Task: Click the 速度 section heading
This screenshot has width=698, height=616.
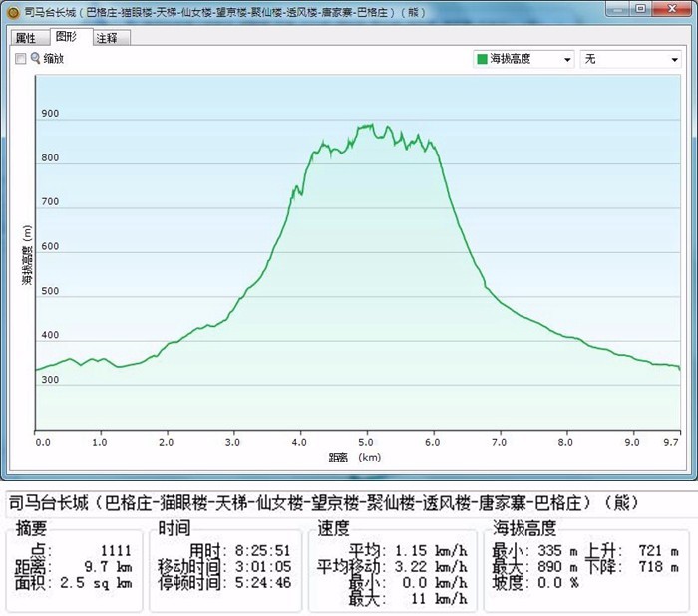Action: tap(333, 528)
